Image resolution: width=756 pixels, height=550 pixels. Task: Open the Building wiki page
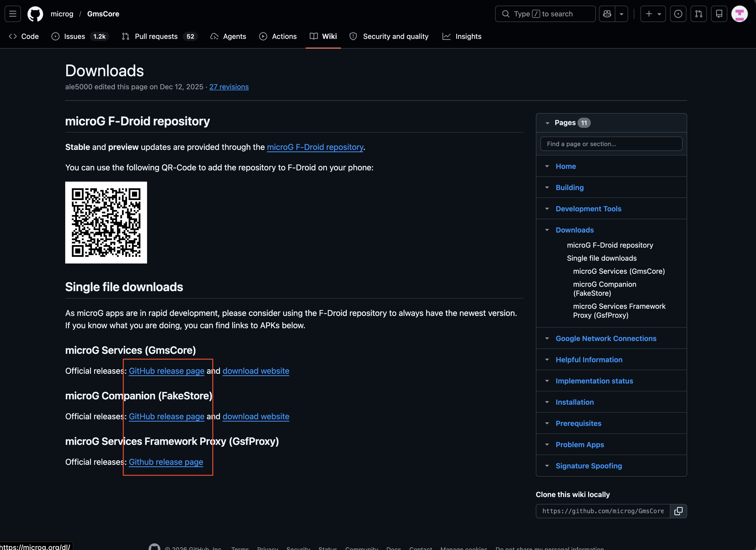point(570,188)
